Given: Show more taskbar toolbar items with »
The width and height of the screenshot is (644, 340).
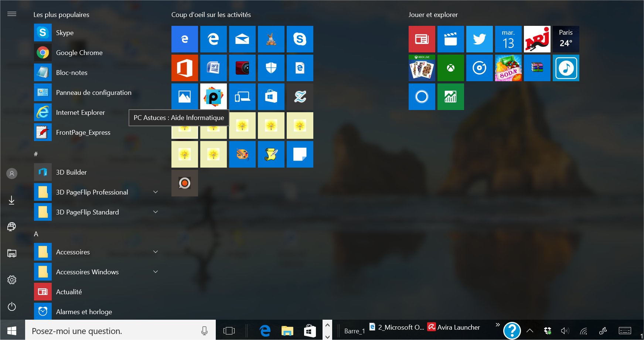Looking at the screenshot, I should click(498, 325).
